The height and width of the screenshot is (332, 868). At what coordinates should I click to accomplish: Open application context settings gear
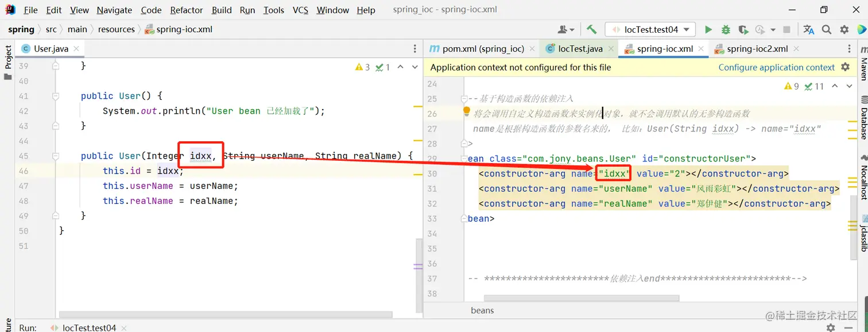pos(845,67)
